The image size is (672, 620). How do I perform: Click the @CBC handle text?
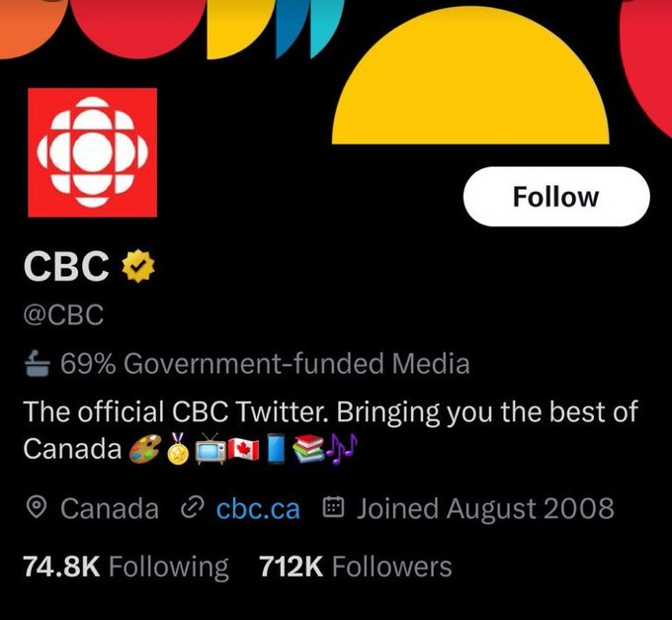click(63, 315)
